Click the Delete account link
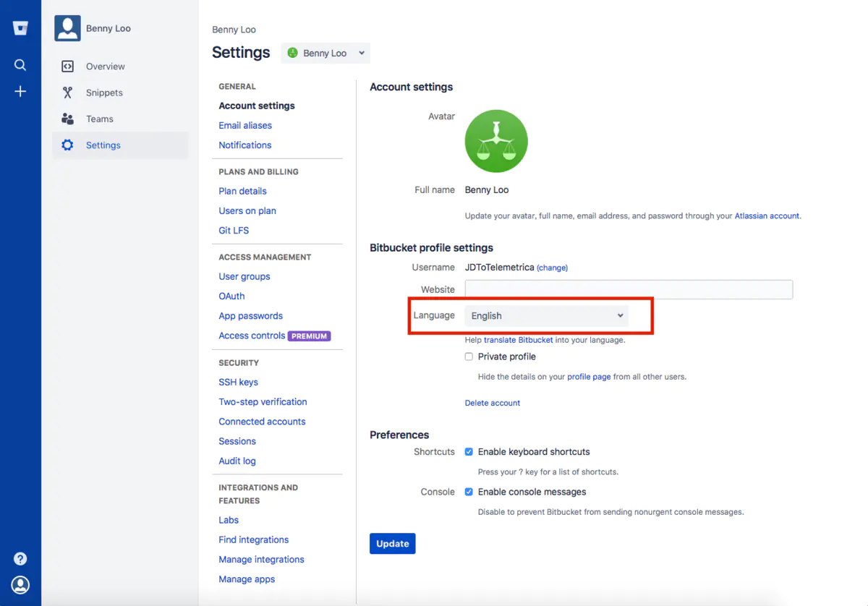This screenshot has width=868, height=606. pos(493,403)
